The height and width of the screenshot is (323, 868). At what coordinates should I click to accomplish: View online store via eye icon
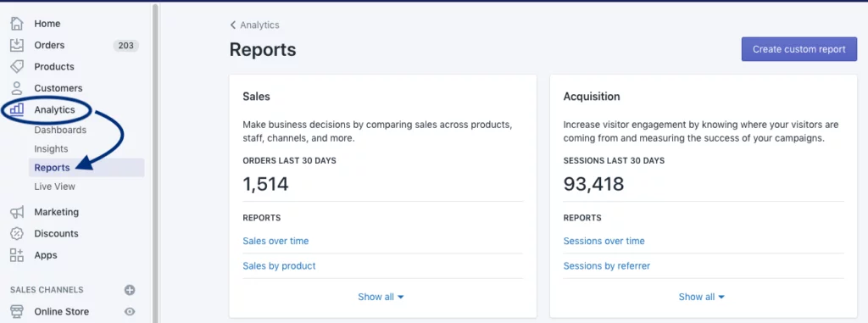[130, 311]
